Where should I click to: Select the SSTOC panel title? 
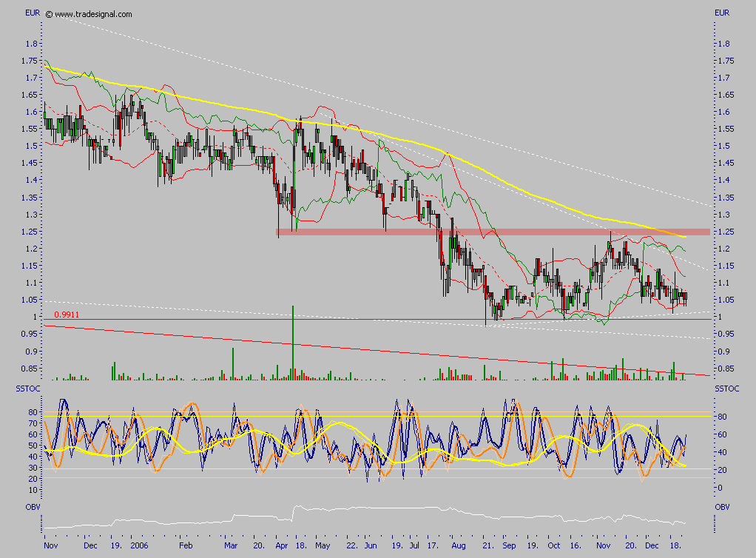click(28, 387)
